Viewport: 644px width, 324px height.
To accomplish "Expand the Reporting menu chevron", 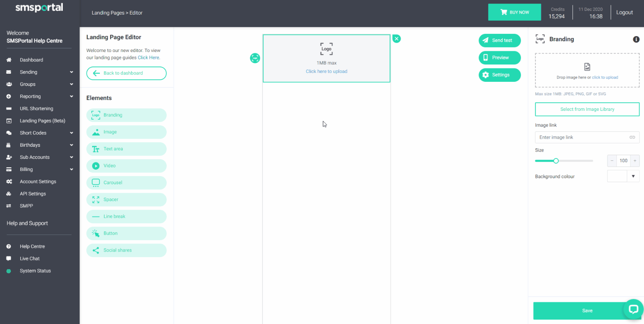I will tap(72, 96).
